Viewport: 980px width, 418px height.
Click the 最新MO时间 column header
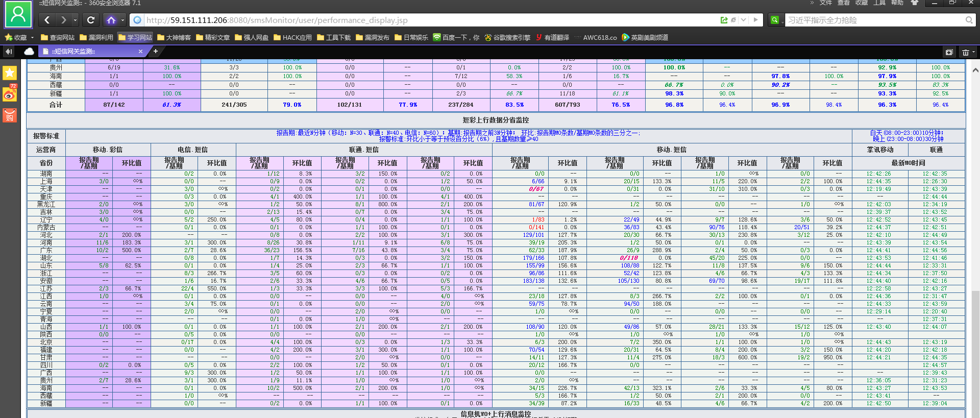pyautogui.click(x=909, y=163)
